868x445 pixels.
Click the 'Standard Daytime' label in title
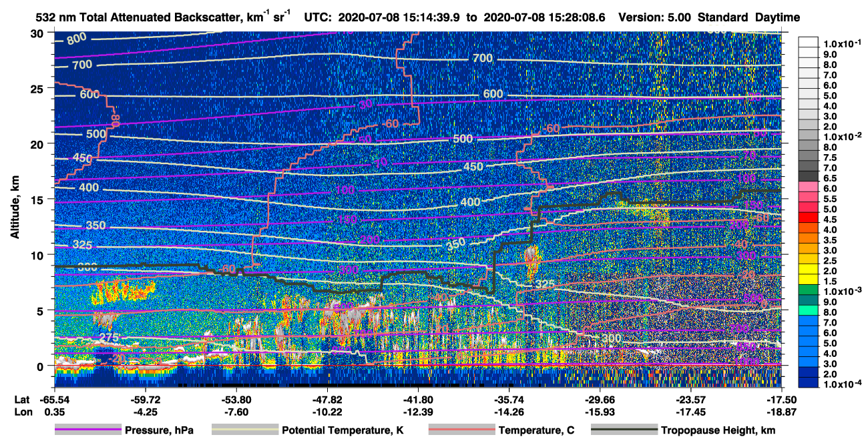748,17
